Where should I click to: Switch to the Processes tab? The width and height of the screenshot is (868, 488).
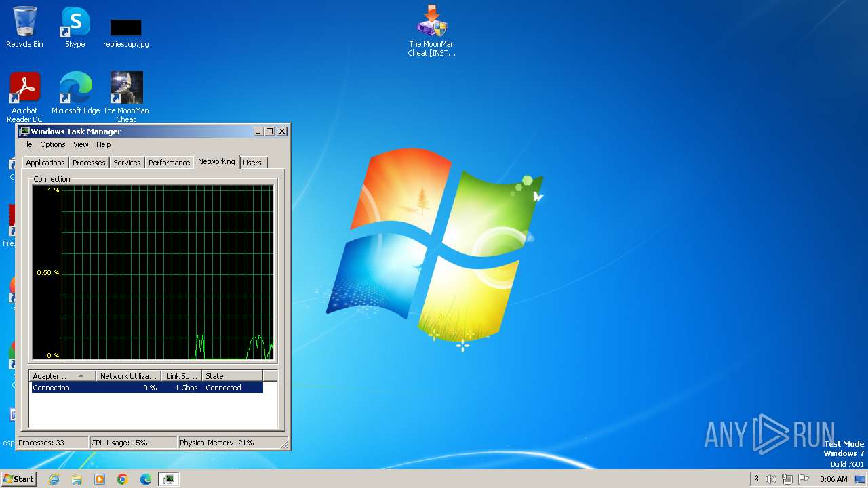click(x=89, y=163)
